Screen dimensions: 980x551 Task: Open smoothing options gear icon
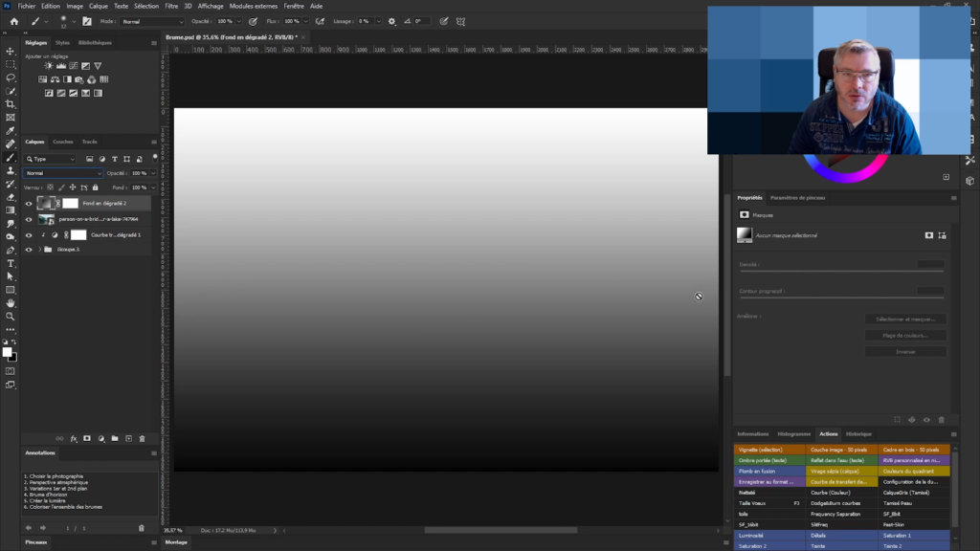tap(391, 21)
